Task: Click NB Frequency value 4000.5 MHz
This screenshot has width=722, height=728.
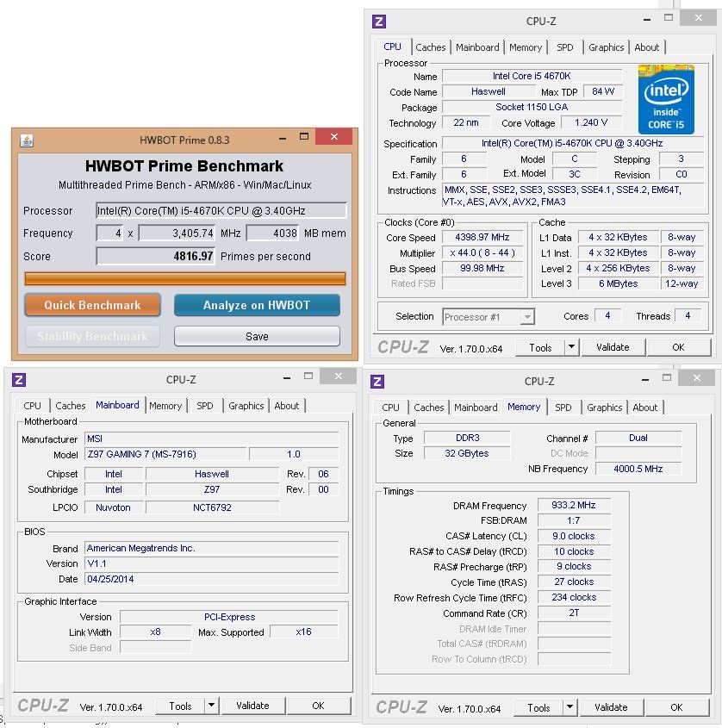Action: tap(638, 469)
